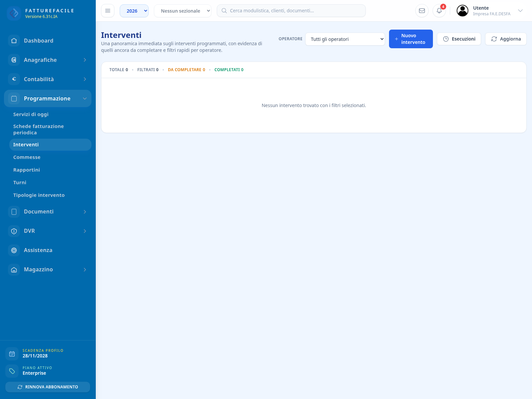Screen dimensions: 532x399
Task: Click the Documenti page icon
Action: 14,211
